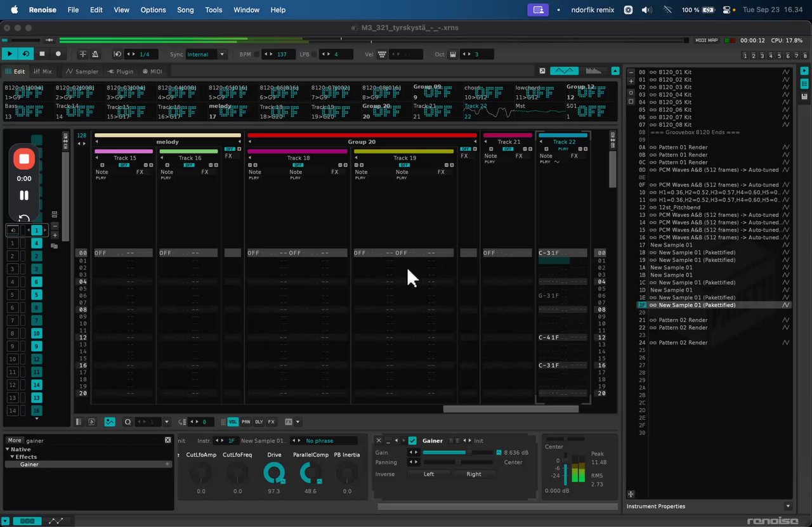Click the computer keyboard octave icon
This screenshot has width=812, height=527.
point(453,55)
